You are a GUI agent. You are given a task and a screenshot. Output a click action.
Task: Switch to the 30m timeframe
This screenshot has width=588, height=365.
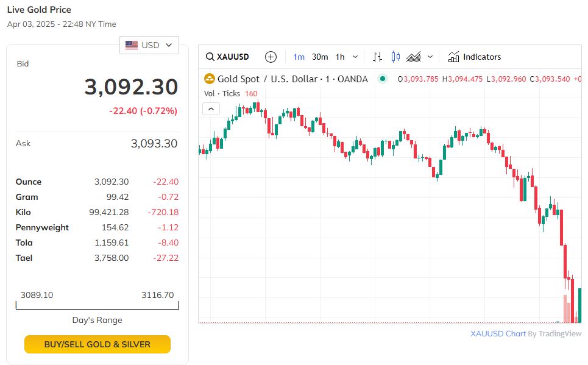pyautogui.click(x=320, y=57)
